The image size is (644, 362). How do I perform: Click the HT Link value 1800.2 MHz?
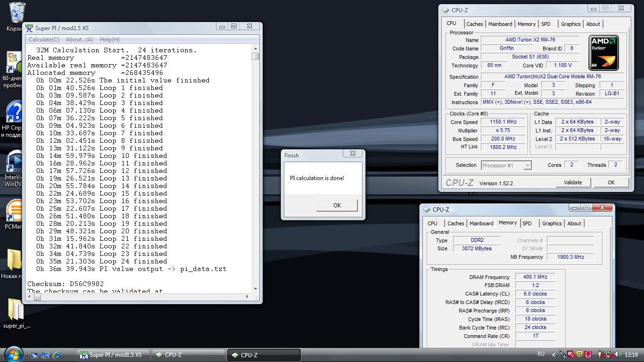(x=503, y=147)
